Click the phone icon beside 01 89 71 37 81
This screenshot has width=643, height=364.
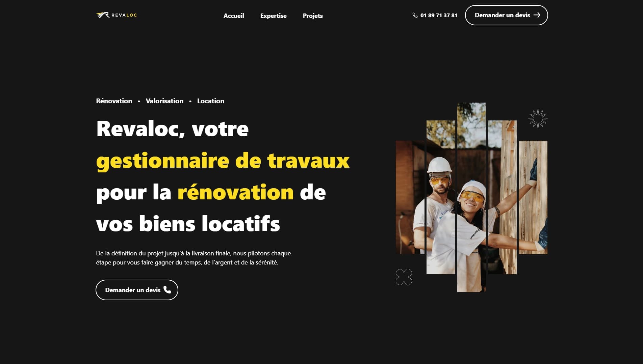(x=415, y=15)
